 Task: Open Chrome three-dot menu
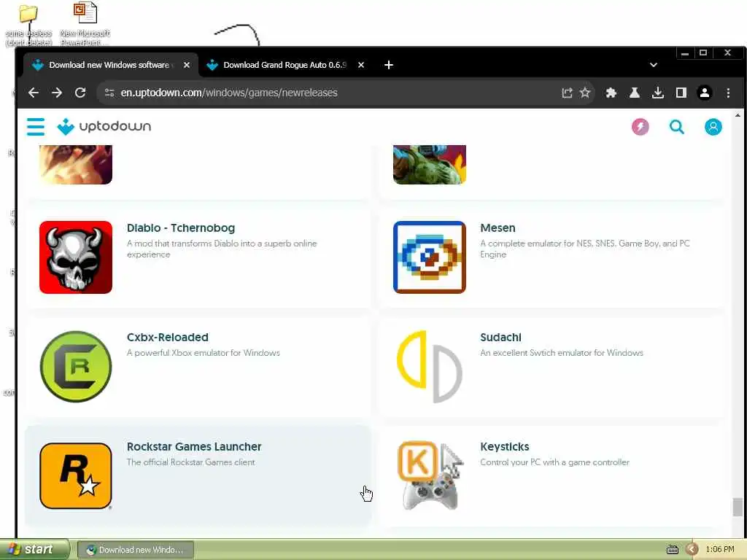click(728, 93)
